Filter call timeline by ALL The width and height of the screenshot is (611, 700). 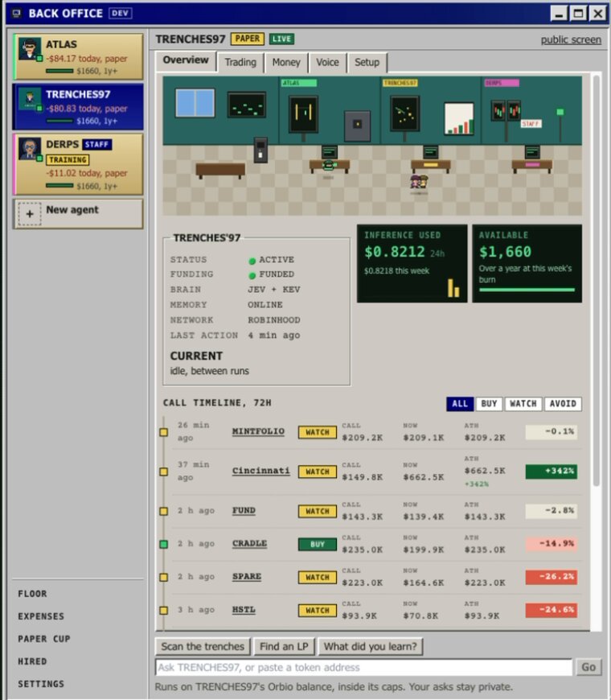pyautogui.click(x=460, y=404)
